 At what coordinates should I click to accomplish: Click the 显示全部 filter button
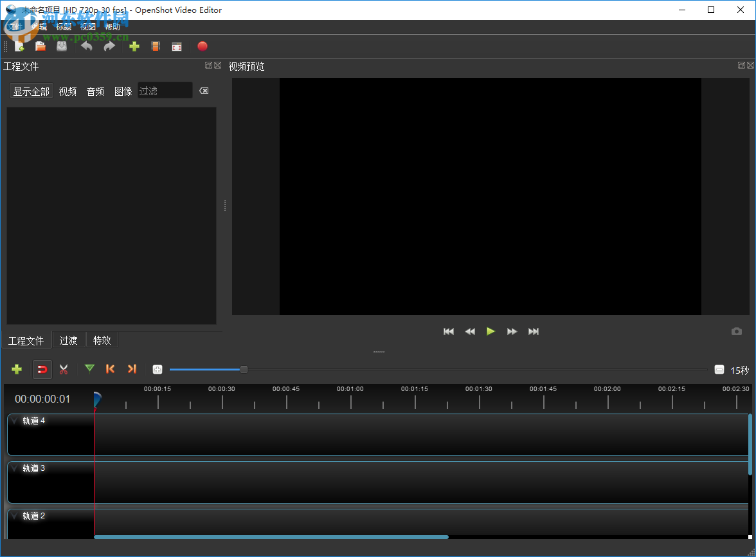(x=30, y=91)
